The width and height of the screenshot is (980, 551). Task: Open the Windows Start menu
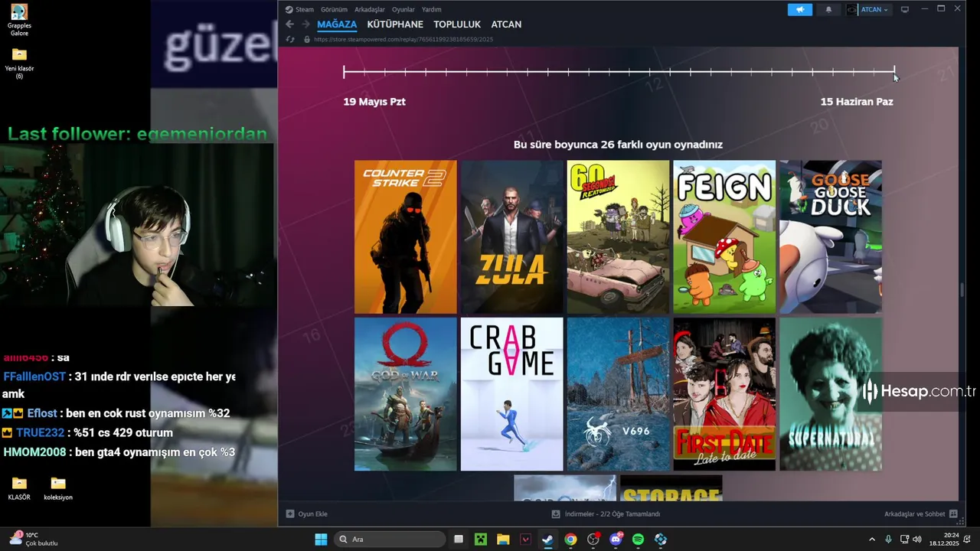click(321, 540)
